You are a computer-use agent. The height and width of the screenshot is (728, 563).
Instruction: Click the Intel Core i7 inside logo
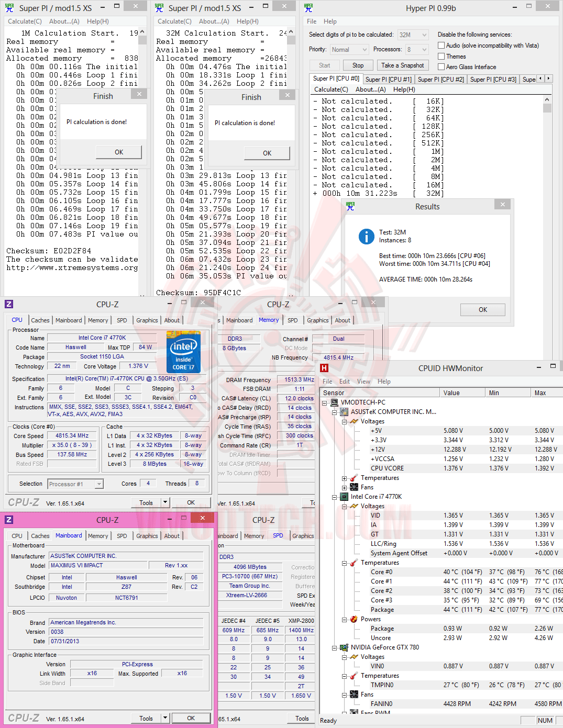[x=183, y=351]
